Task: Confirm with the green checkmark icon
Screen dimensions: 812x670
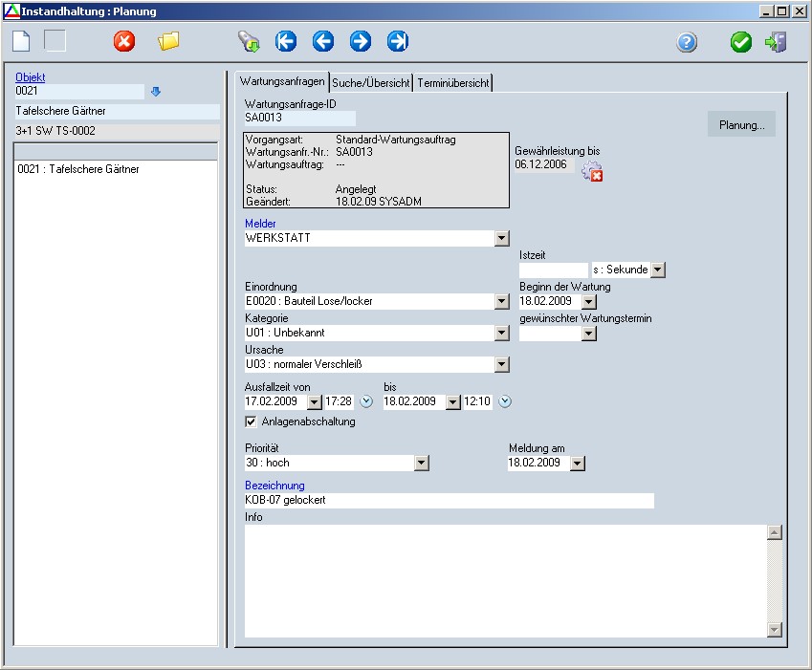Action: coord(741,42)
